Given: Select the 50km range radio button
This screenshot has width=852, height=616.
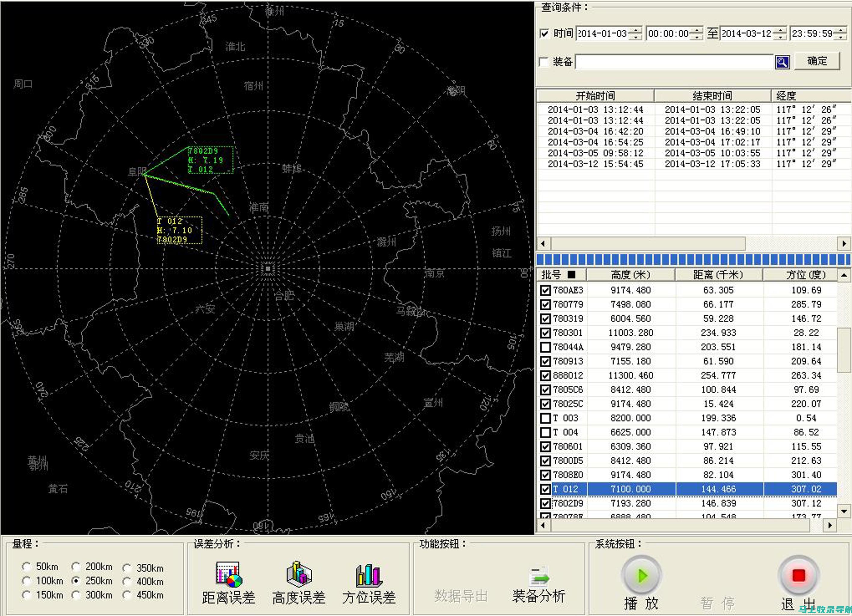Looking at the screenshot, I should point(26,566).
